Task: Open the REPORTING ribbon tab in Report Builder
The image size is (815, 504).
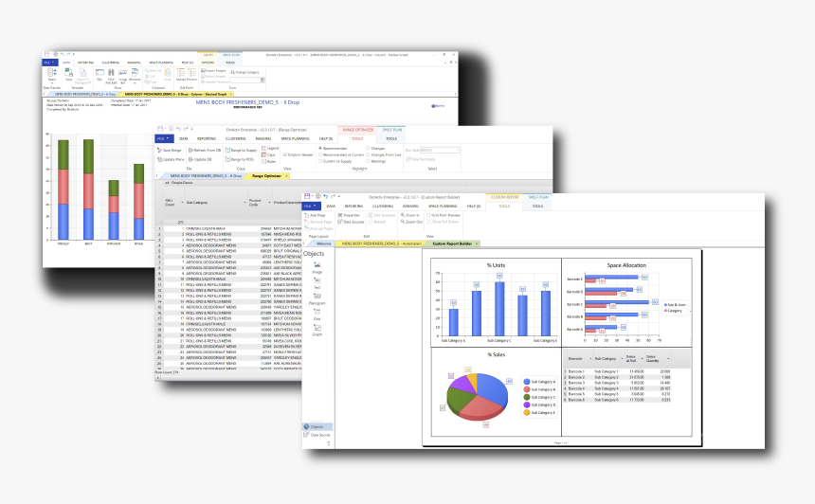Action: 353,205
